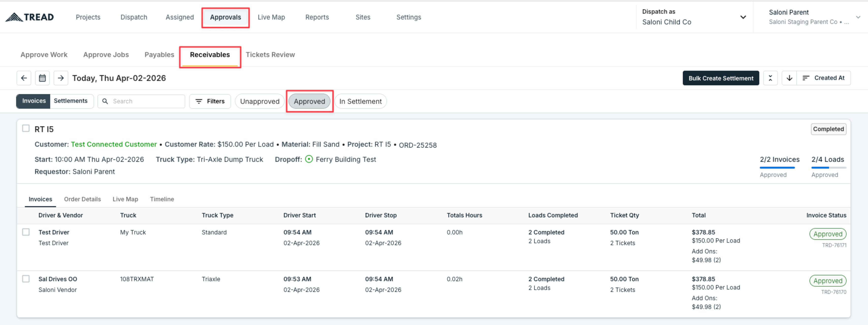Collapse all orders icon button
The height and width of the screenshot is (325, 868).
(x=770, y=78)
